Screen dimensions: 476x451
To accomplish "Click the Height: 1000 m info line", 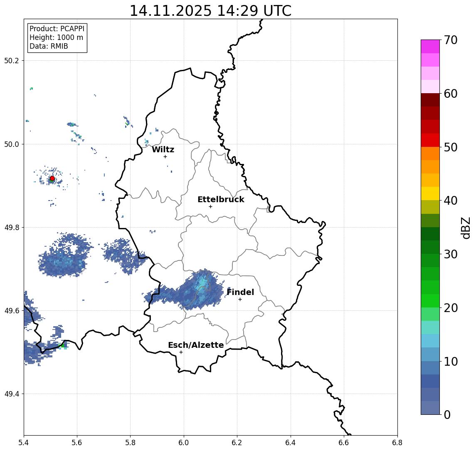I will tap(56, 37).
